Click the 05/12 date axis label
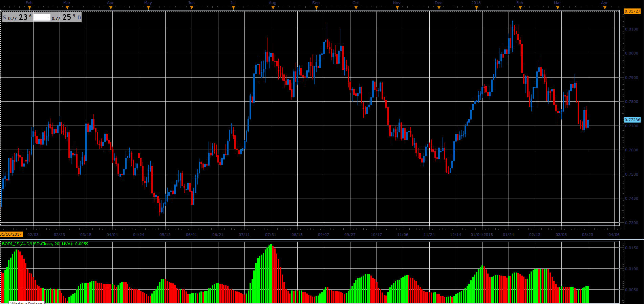 pos(165,235)
